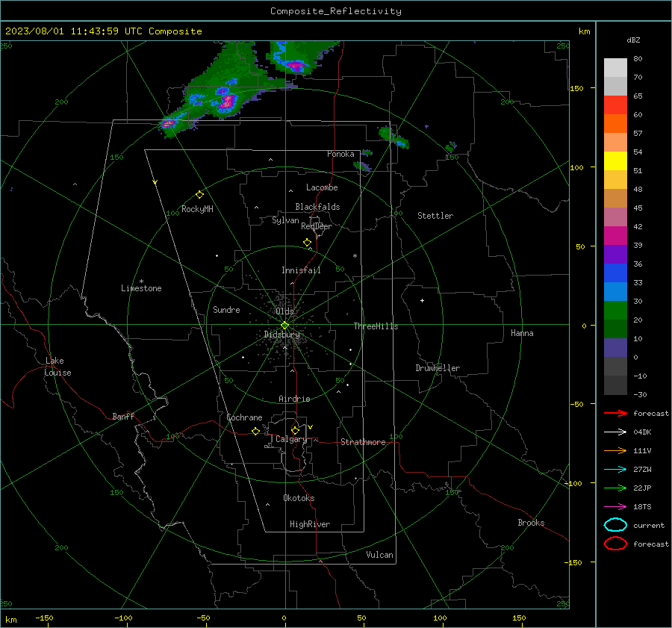Click the radar center diamond between Olds and Didsbury

click(x=285, y=326)
